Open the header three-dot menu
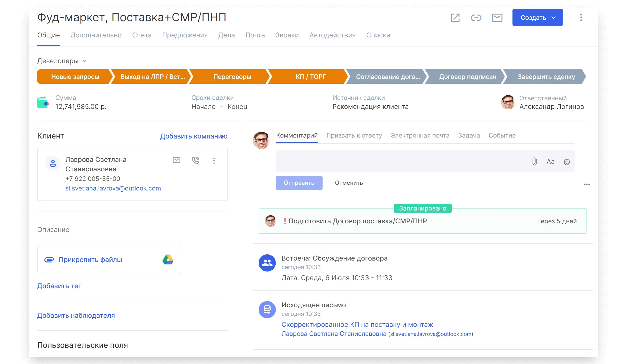This screenshot has height=364, width=627. click(581, 17)
